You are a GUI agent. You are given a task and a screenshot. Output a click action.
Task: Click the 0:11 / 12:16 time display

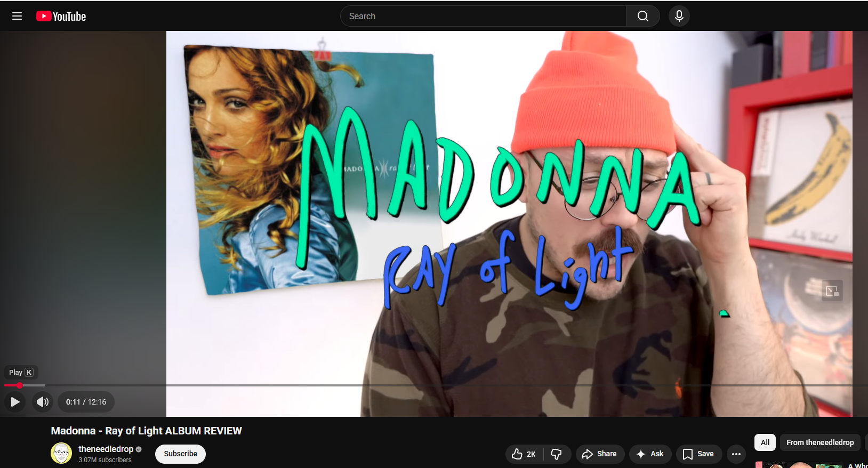click(x=86, y=402)
